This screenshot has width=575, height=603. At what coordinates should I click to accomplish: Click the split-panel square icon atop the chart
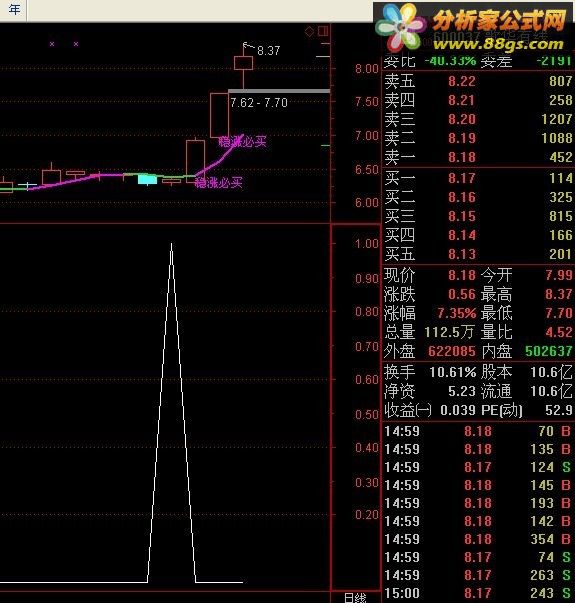click(x=323, y=31)
